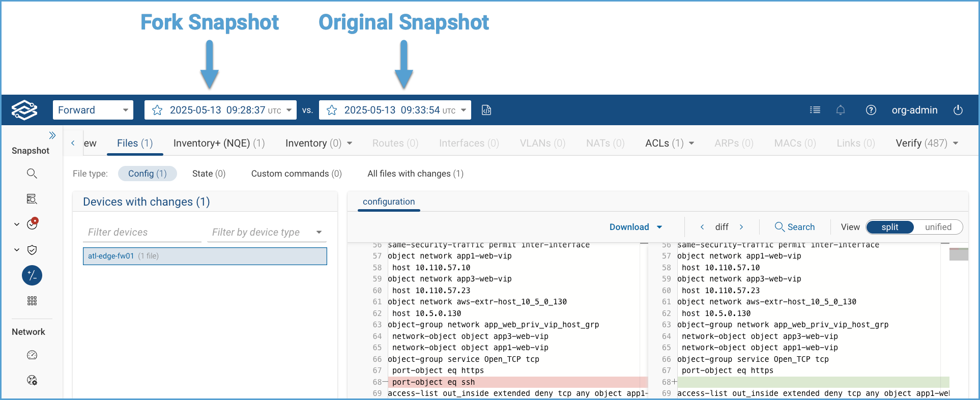Expand the sidebar with double chevron
The width and height of the screenshot is (980, 400).
pos(52,135)
